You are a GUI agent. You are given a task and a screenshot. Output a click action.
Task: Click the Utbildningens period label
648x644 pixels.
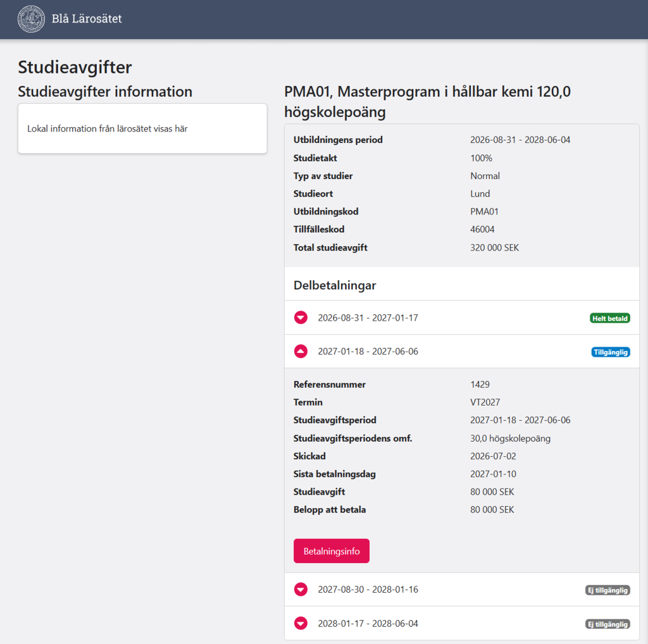338,140
